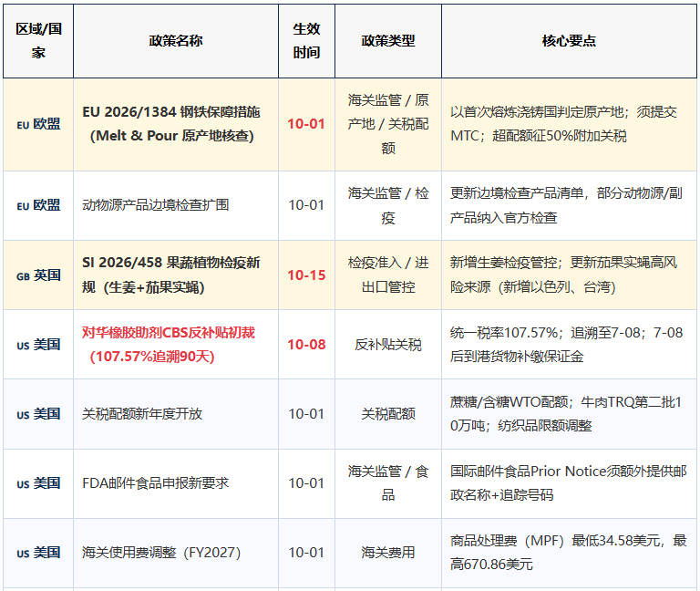
Task: Click the 国际邮件食品Prior Notice description cell
Action: click(569, 482)
